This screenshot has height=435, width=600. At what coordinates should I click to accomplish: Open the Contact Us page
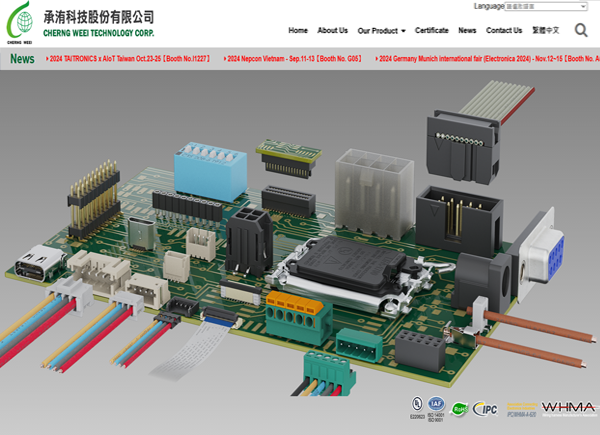[x=504, y=31]
